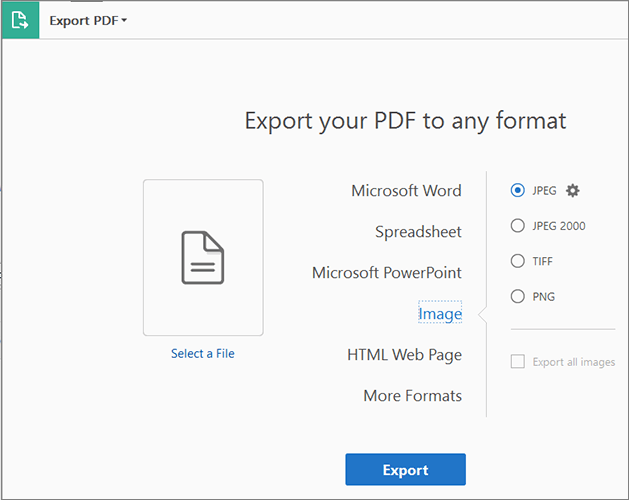Choose Microsoft Word export format

[406, 191]
